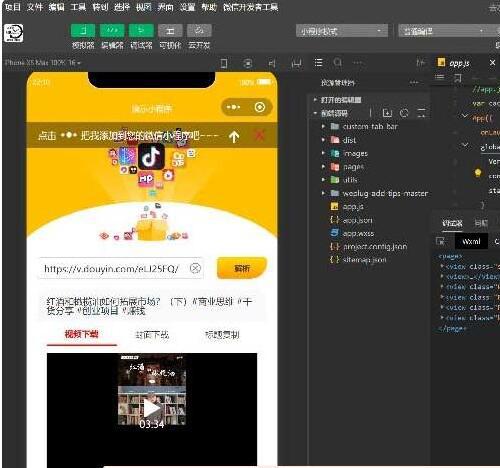Click the explorer list icon in editor sidebar
Image resolution: width=500 pixels, height=468 pixels.
coord(318,62)
